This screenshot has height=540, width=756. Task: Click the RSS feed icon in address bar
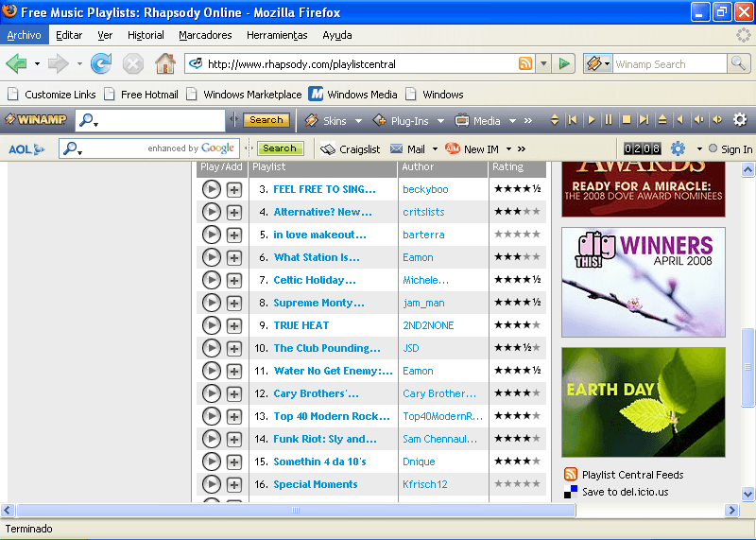coord(524,64)
